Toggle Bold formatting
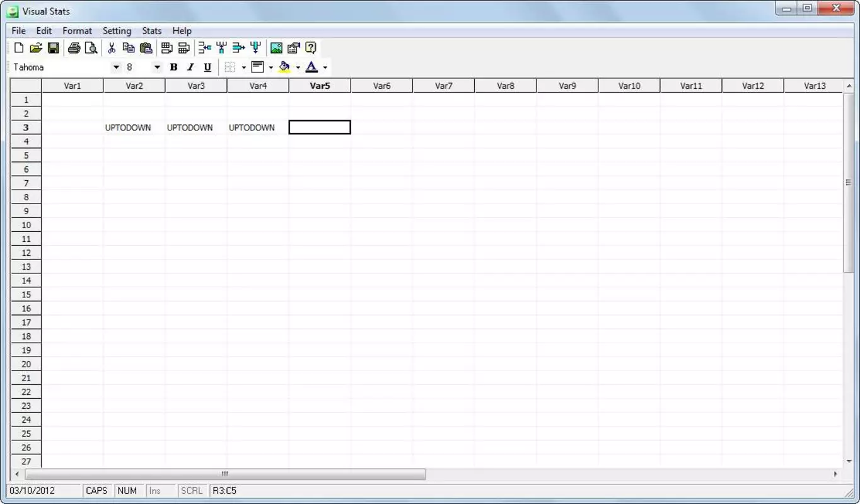Screen dimensions: 860x504 [174, 67]
